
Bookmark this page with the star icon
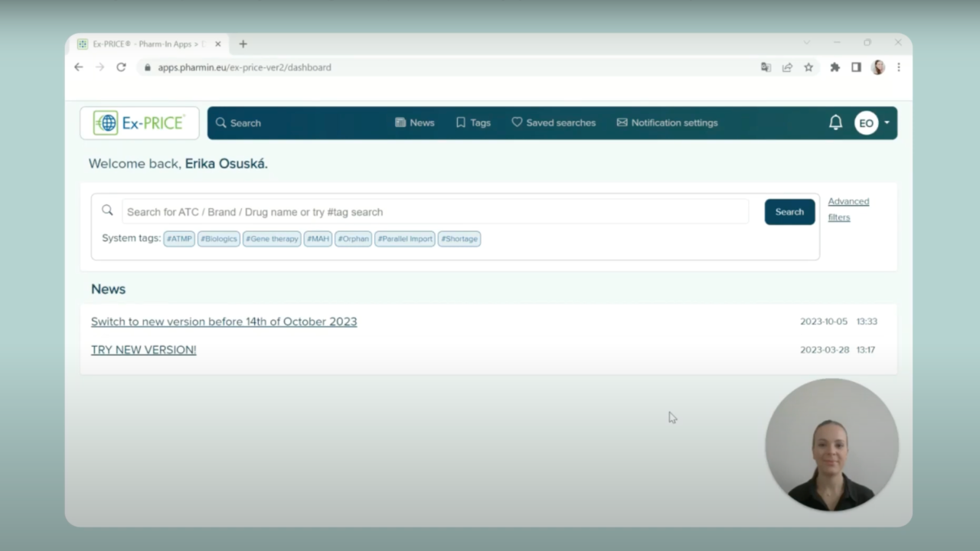[x=808, y=67]
